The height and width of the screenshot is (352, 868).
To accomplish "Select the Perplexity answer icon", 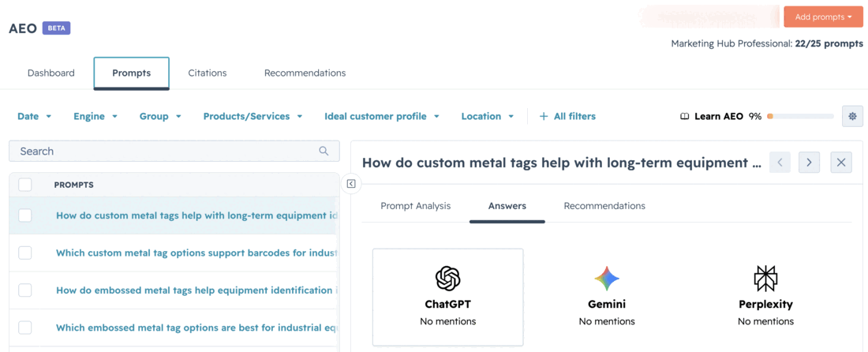I will click(x=765, y=279).
